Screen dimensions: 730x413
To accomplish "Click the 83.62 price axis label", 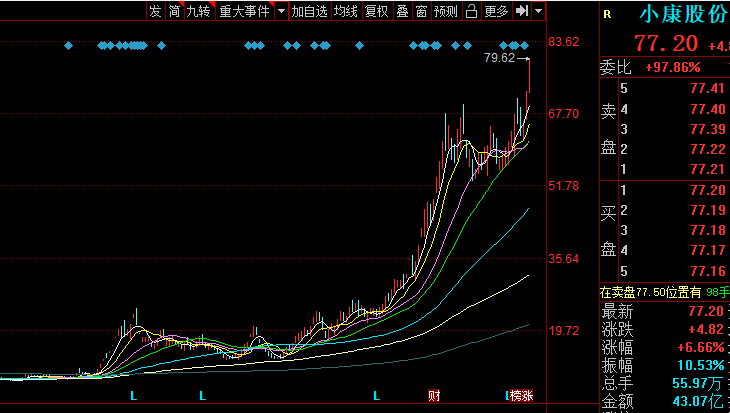I will tap(564, 42).
